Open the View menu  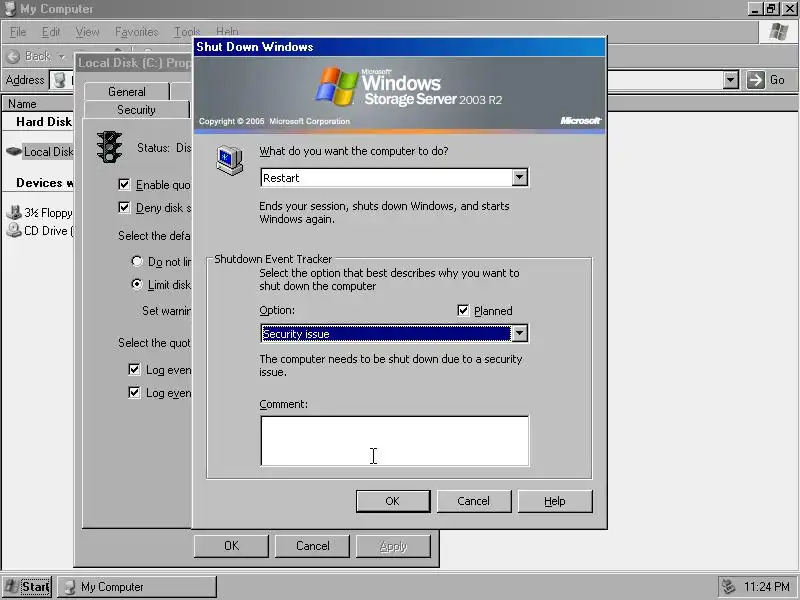click(x=87, y=32)
